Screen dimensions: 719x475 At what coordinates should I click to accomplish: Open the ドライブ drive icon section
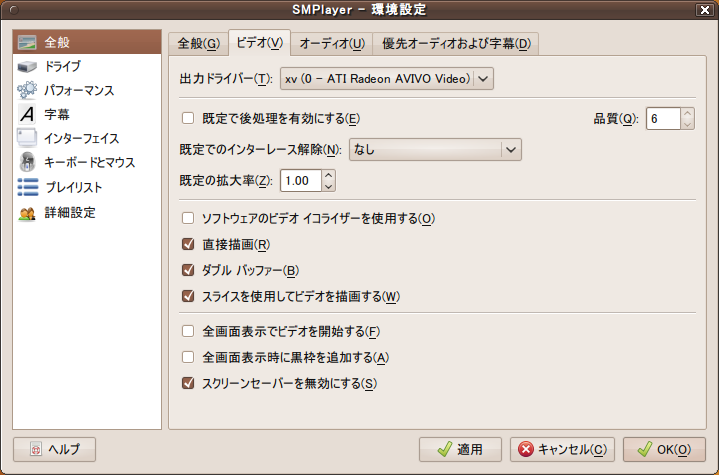pos(27,66)
